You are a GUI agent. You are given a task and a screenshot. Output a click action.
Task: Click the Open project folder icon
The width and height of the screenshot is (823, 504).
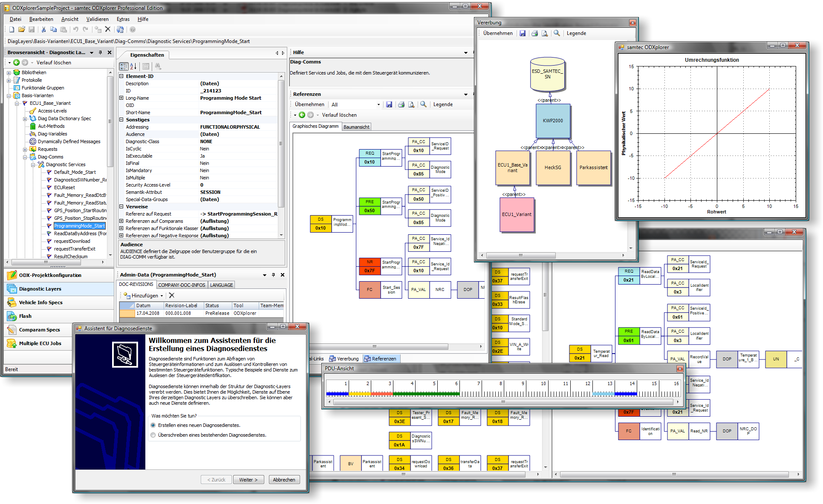click(x=21, y=29)
